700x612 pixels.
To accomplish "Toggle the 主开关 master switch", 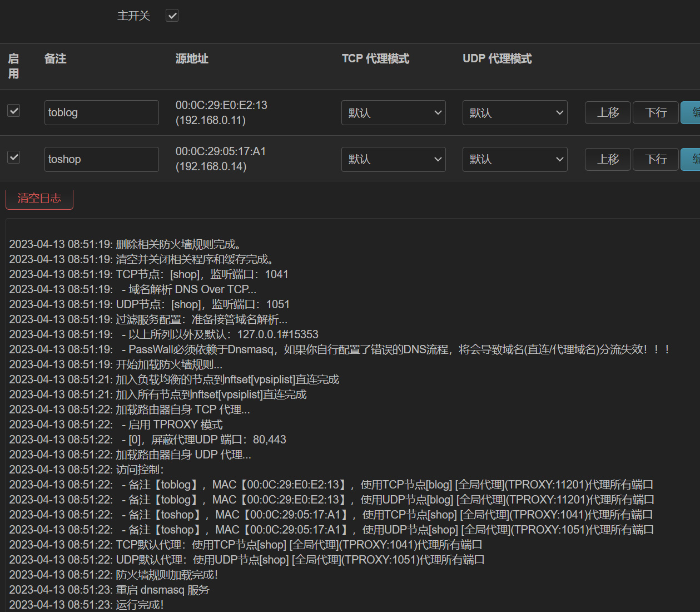I will [172, 16].
